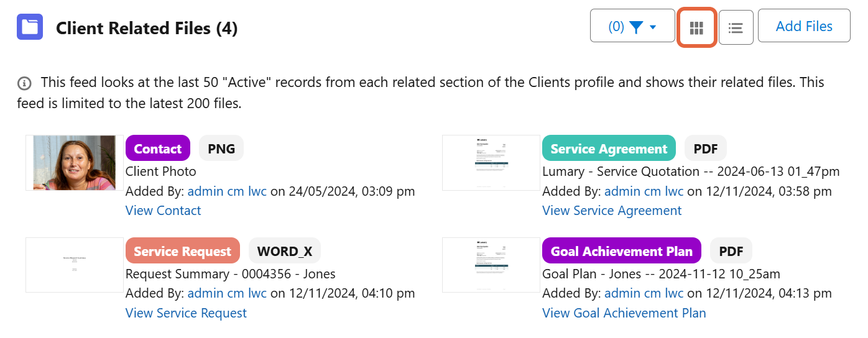Image resolution: width=868 pixels, height=338 pixels.
Task: Open the Client Photo thumbnail
Action: pyautogui.click(x=75, y=163)
